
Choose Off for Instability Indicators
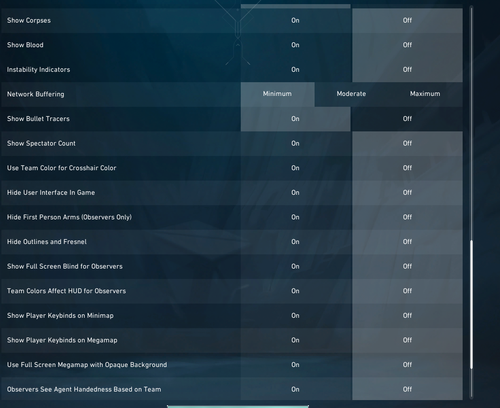coord(407,70)
